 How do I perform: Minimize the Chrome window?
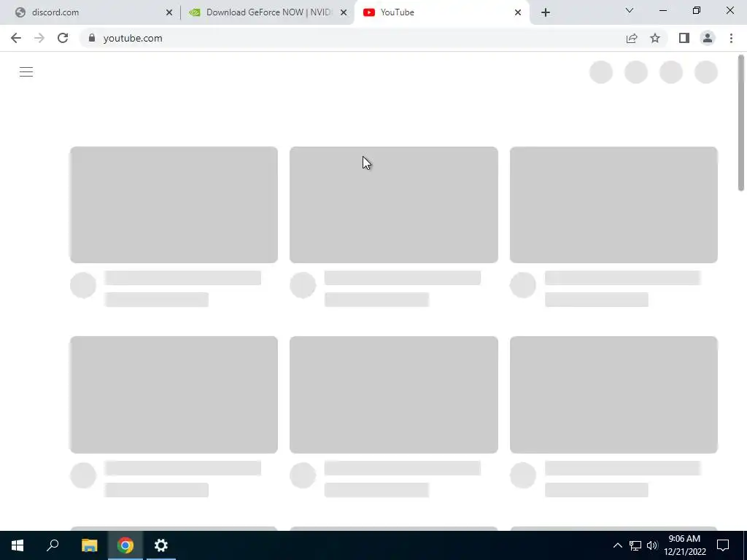[662, 10]
